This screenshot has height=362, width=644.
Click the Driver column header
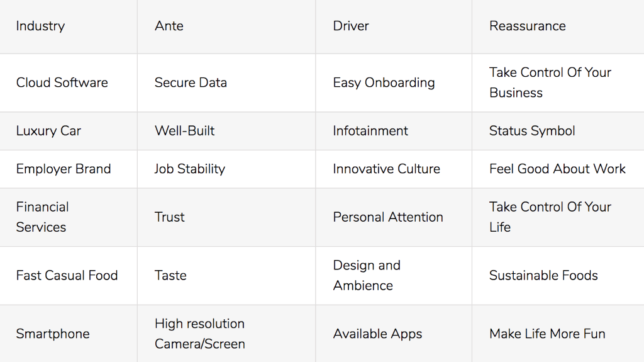tap(351, 26)
